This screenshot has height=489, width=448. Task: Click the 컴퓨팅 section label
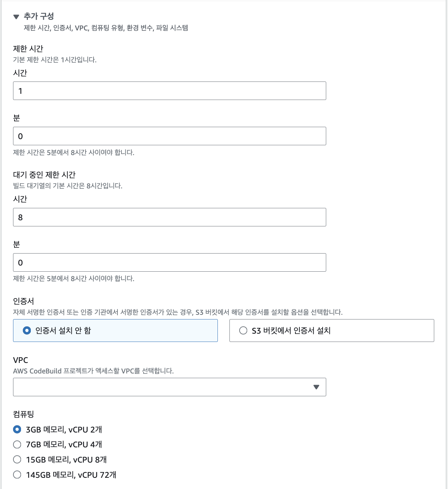point(22,415)
